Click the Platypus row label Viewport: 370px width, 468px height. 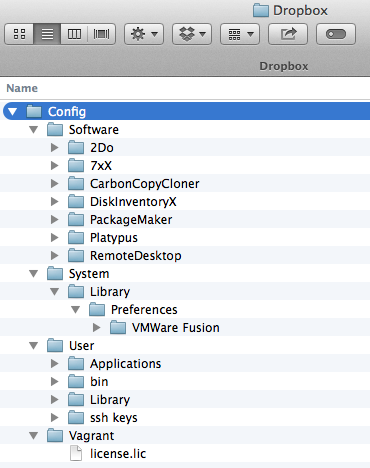pyautogui.click(x=114, y=238)
